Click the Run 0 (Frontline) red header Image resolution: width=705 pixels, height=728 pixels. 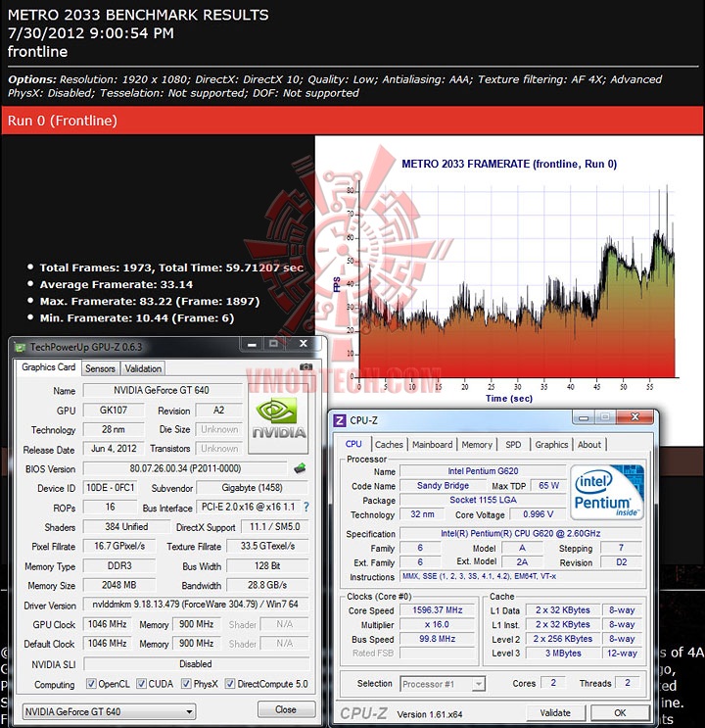(352, 121)
